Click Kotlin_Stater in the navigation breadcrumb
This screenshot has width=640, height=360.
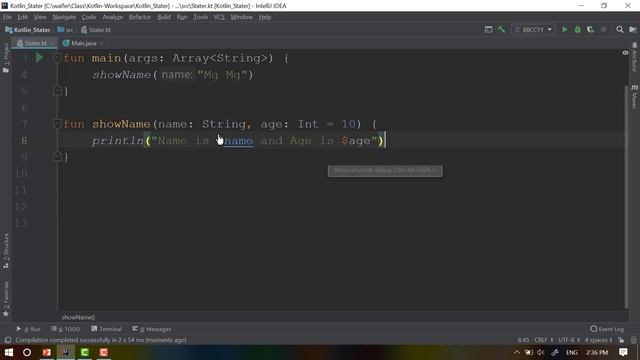pyautogui.click(x=28, y=30)
